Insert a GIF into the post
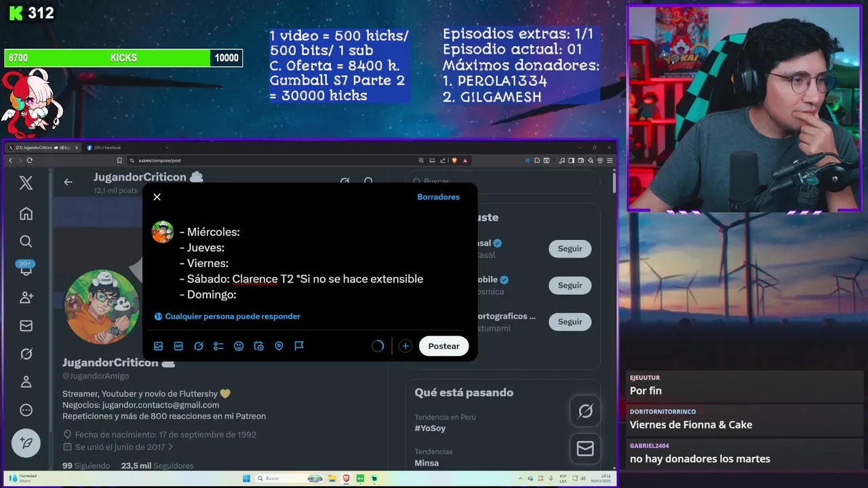 pos(178,346)
